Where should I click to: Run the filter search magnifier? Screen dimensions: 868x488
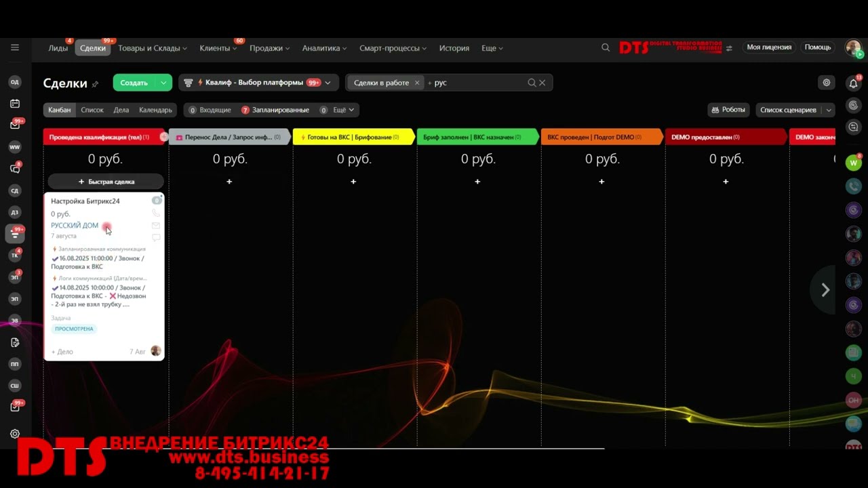pos(532,83)
